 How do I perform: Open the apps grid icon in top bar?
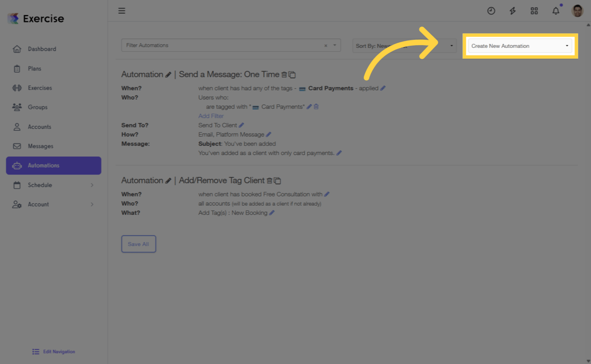(x=534, y=10)
